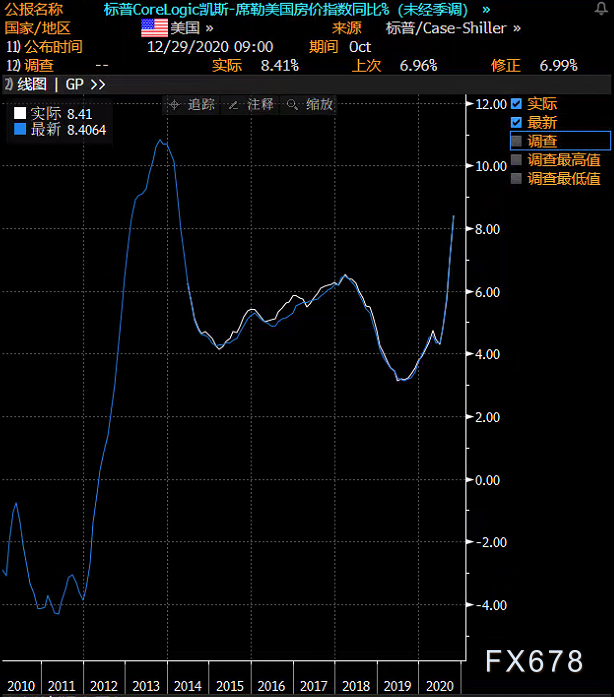This screenshot has width=614, height=697.
Task: Click the 国家/地区 field label
Action: [38, 28]
